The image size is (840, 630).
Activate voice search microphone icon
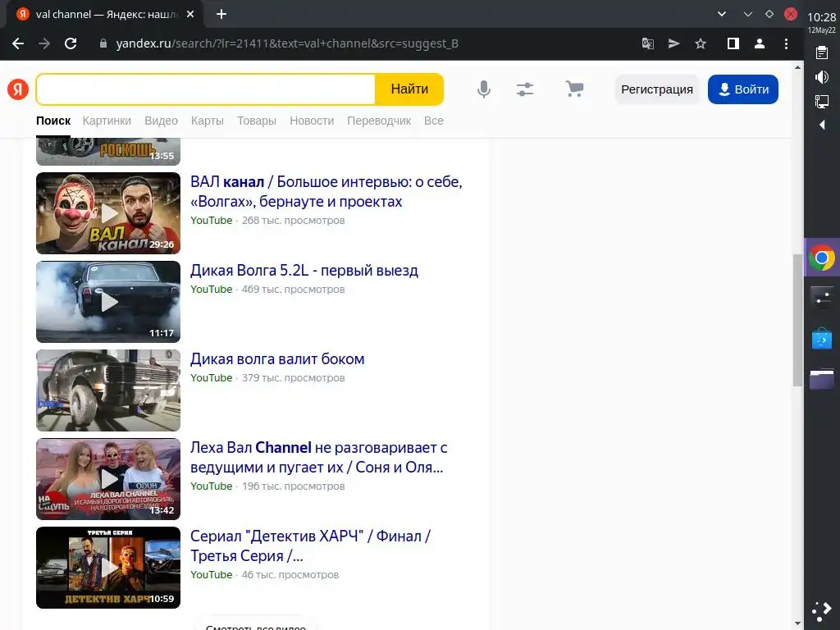point(484,89)
